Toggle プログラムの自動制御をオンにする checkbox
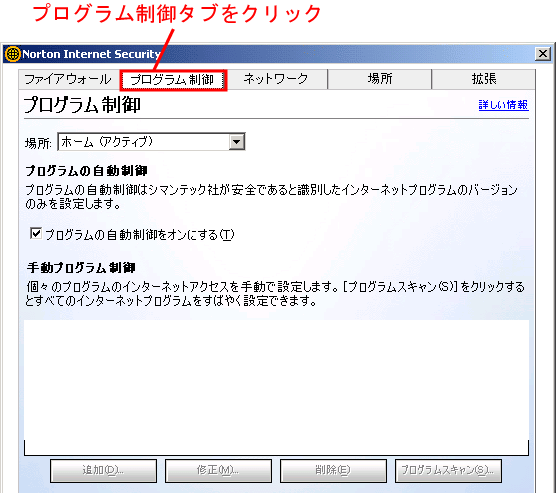 (x=36, y=234)
